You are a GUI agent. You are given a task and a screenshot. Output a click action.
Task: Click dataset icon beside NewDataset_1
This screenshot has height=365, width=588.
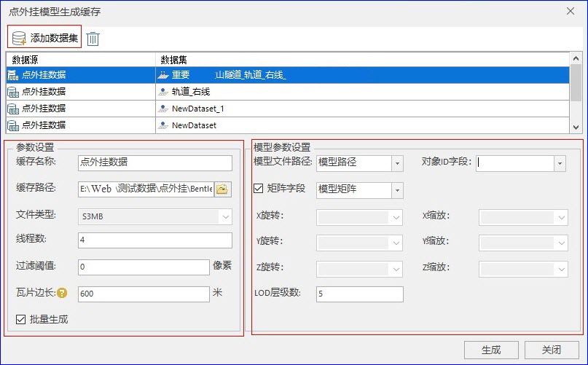pos(163,109)
